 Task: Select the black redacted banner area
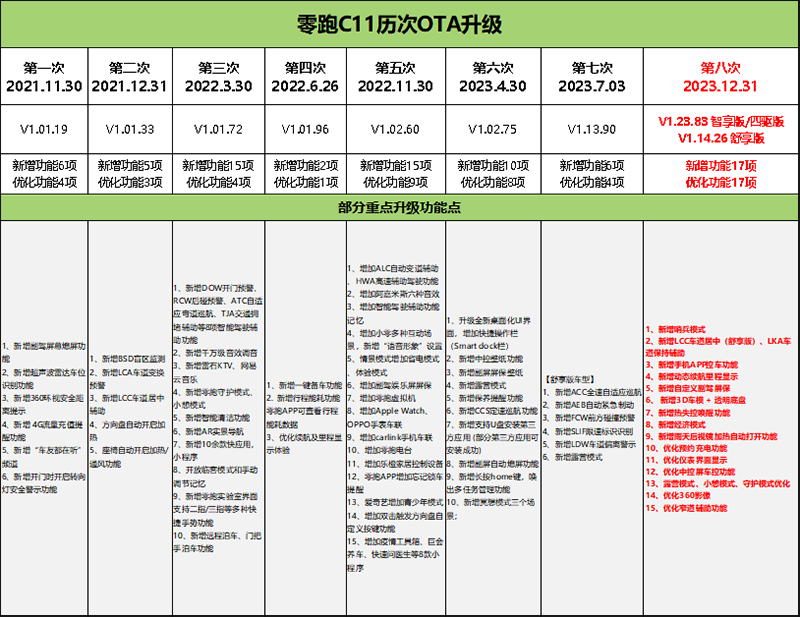(330, 120)
